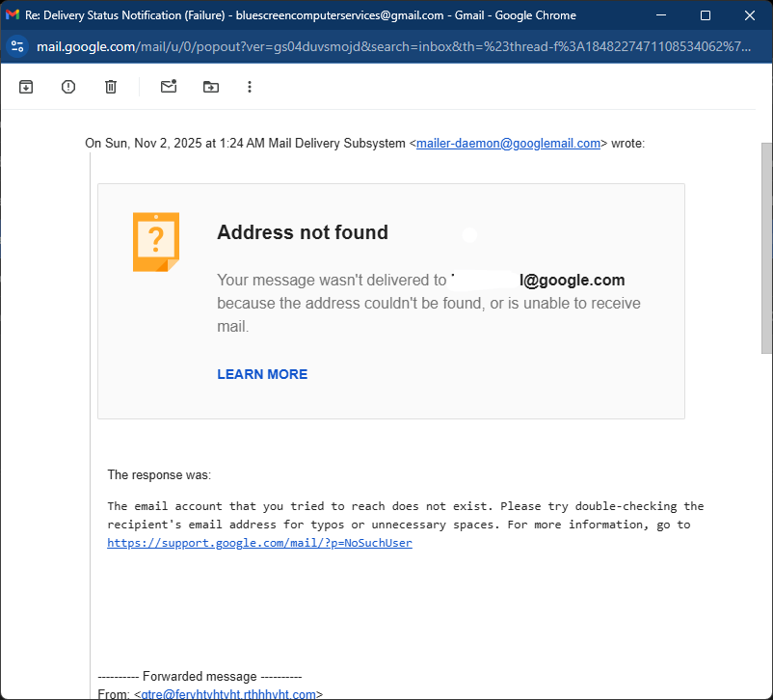The height and width of the screenshot is (700, 773).
Task: Open the mailer-daemon@googlemail.com address link
Action: (x=508, y=144)
